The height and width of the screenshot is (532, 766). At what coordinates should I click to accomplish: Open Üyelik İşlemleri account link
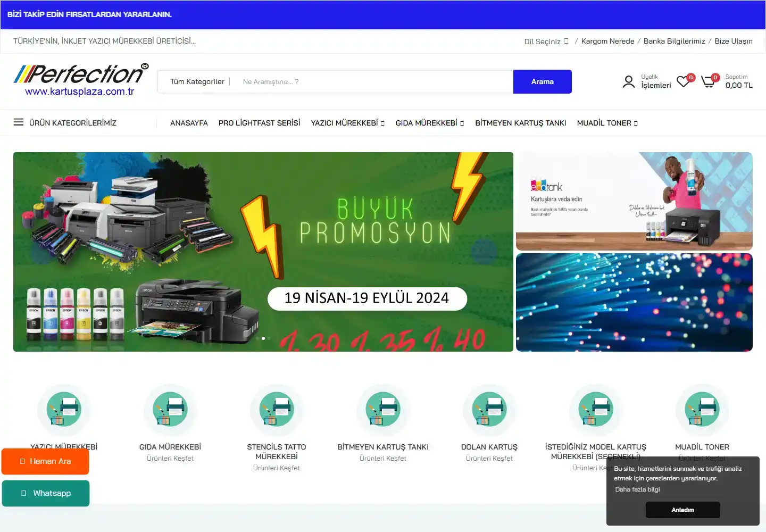(x=656, y=81)
